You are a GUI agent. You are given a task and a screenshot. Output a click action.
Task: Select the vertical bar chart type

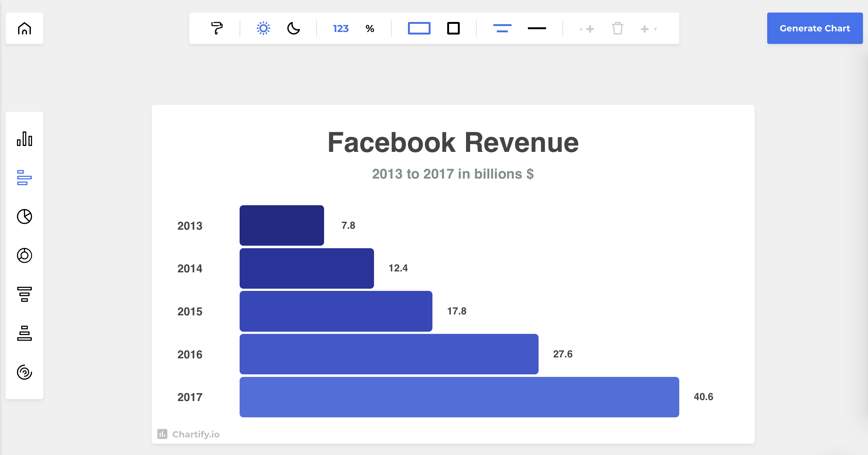(24, 139)
